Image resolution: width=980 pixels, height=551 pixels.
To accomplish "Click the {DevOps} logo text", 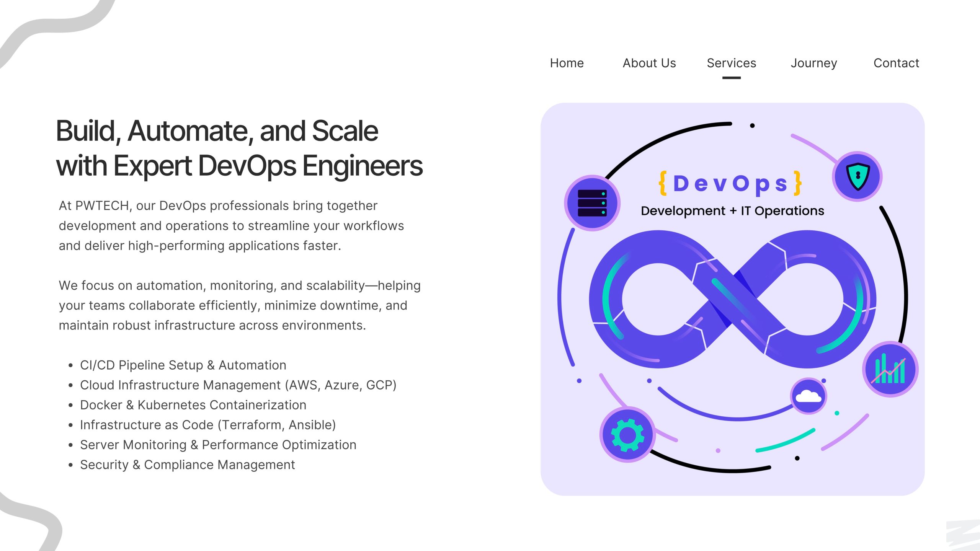I will coord(730,184).
